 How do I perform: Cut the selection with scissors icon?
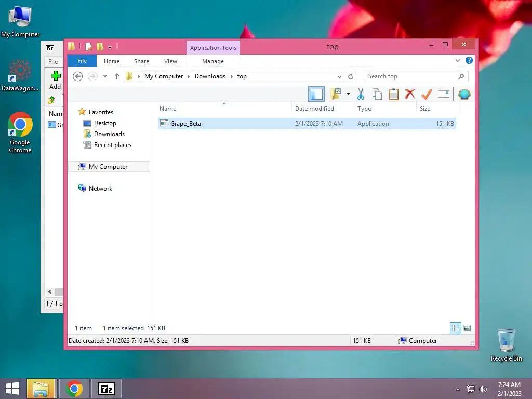(361, 94)
